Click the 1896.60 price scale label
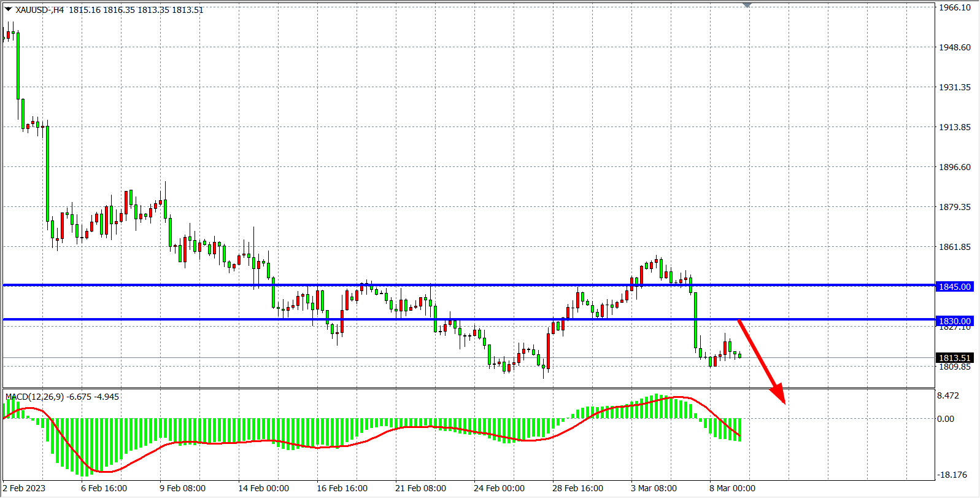 [x=954, y=167]
